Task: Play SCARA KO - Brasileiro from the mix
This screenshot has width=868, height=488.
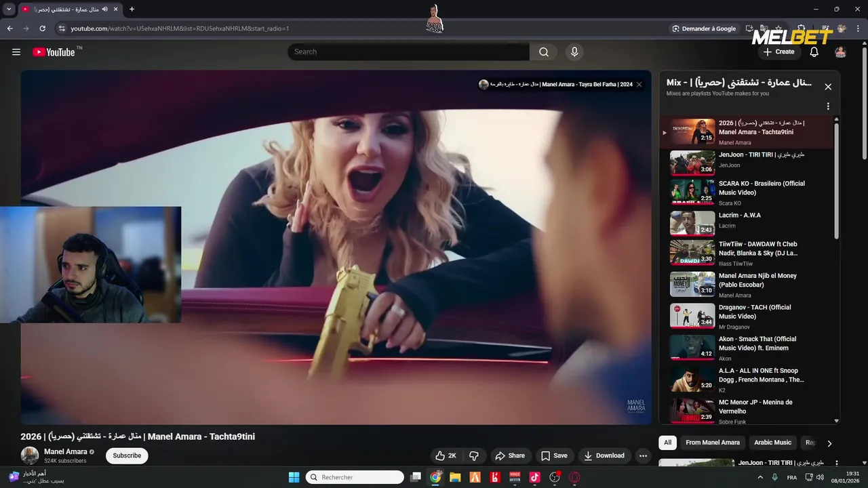Action: (x=746, y=192)
